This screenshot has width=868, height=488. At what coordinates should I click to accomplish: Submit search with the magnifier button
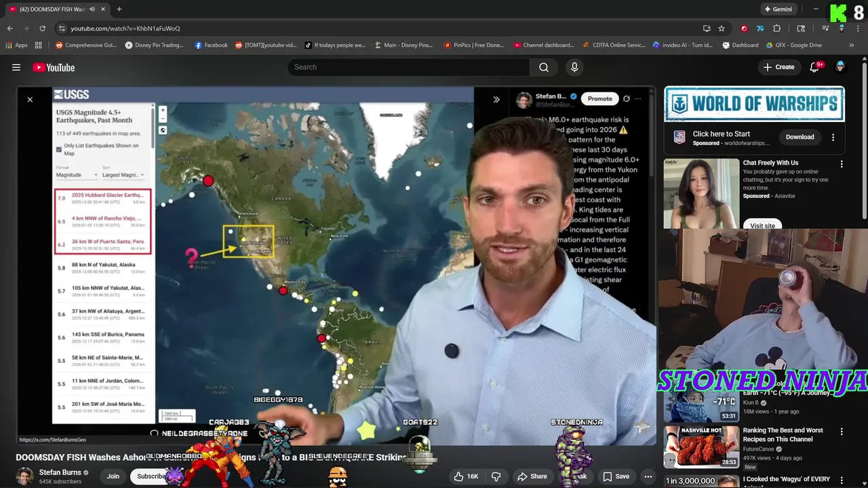click(544, 67)
